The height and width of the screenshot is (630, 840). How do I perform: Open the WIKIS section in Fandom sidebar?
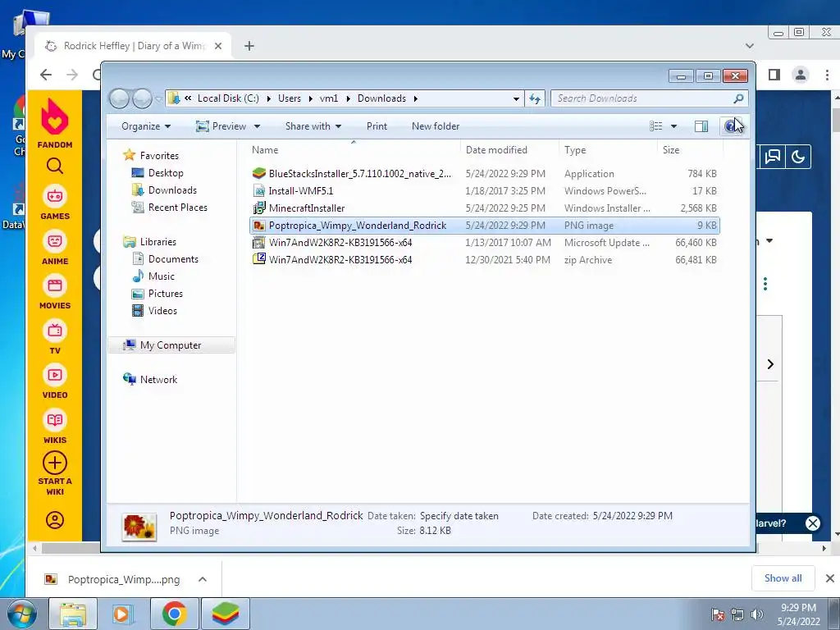point(55,426)
